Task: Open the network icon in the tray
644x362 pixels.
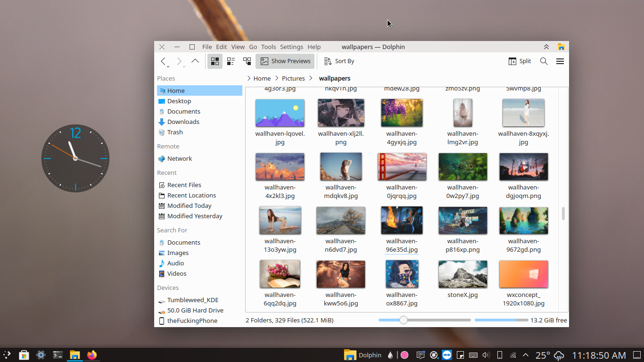Action: point(513,355)
